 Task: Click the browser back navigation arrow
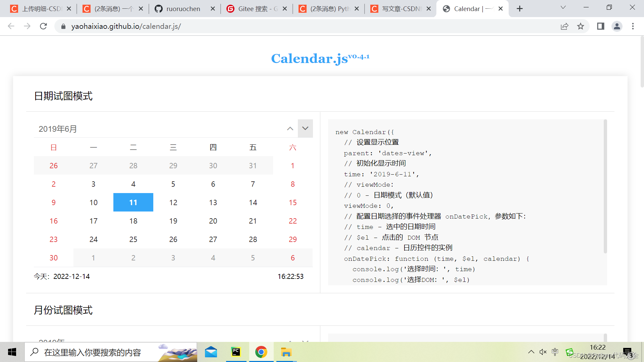(11, 26)
